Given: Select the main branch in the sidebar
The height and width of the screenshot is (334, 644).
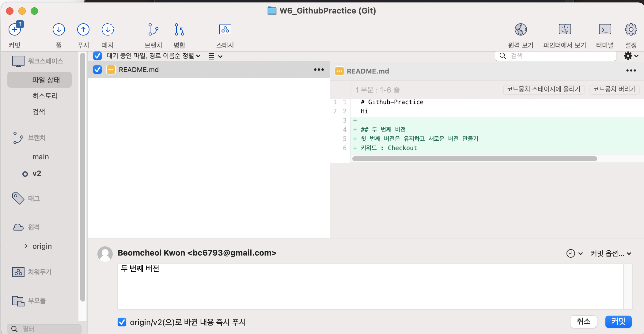Looking at the screenshot, I should (40, 157).
